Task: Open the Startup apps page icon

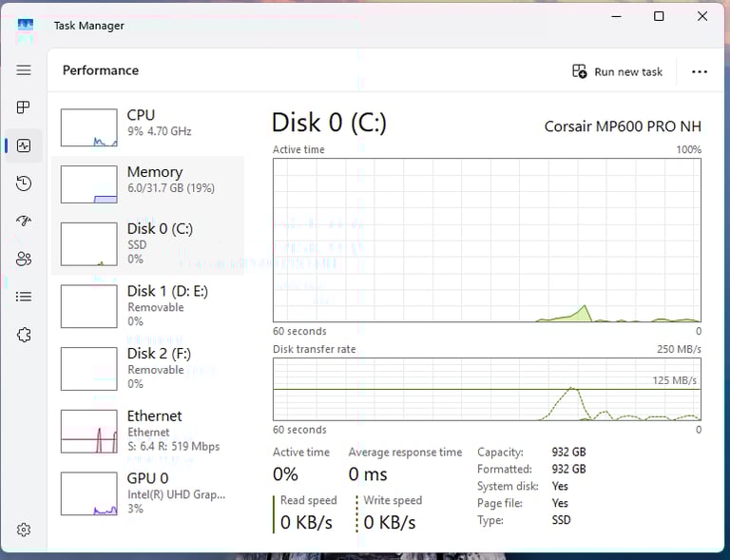Action: coord(23,221)
